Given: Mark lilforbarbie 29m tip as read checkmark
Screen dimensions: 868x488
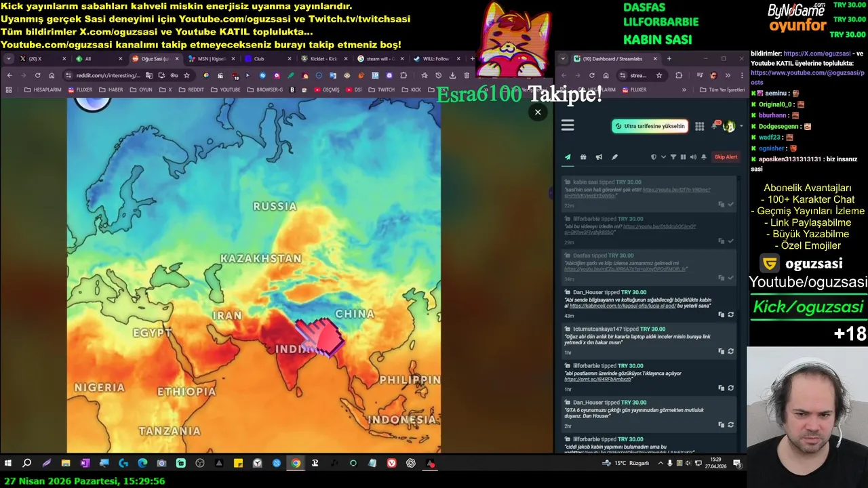Looking at the screenshot, I should pyautogui.click(x=730, y=241).
